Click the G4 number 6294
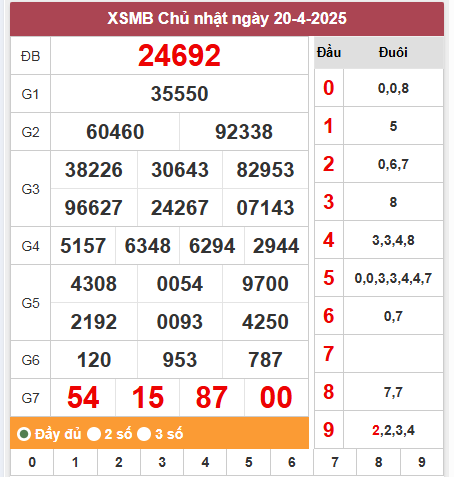 212,246
